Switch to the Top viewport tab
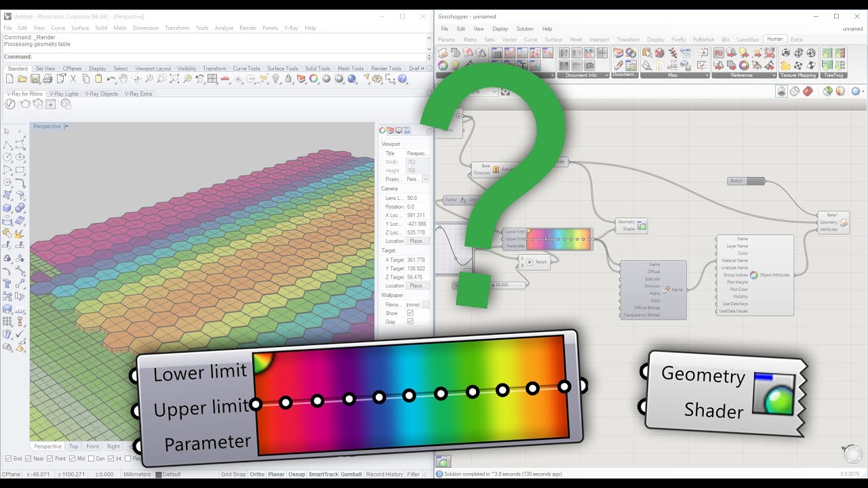 [x=73, y=447]
